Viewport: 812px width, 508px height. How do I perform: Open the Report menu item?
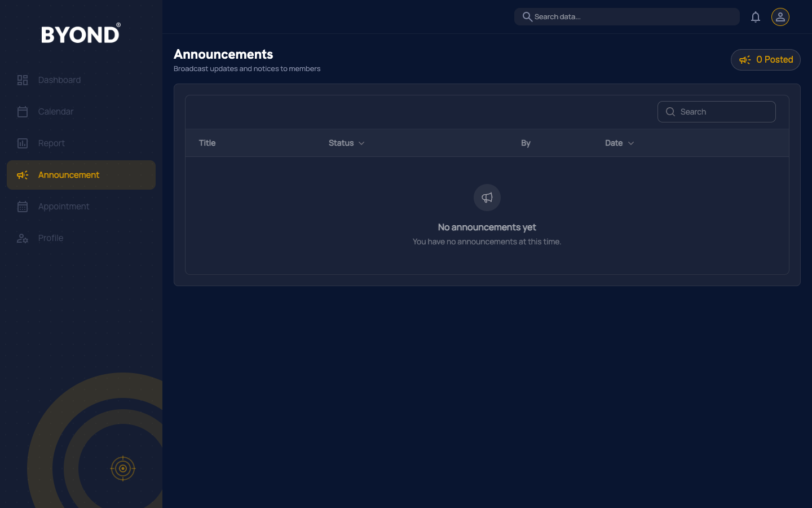tap(81, 143)
